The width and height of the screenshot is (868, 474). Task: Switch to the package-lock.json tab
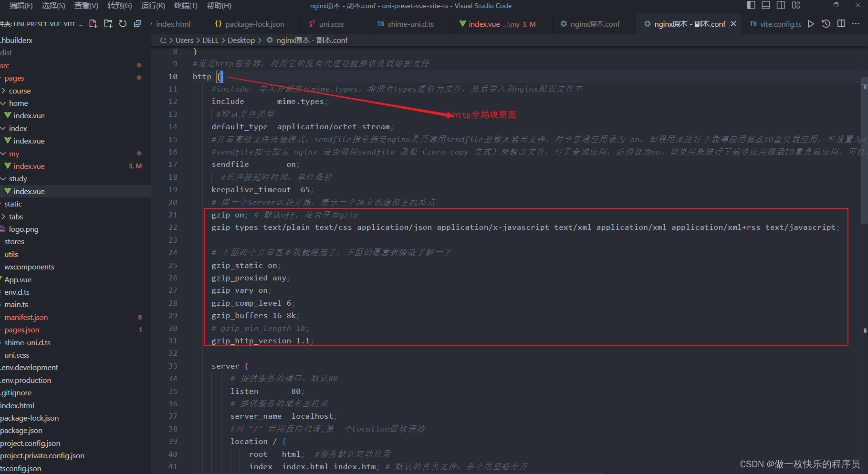pos(254,24)
